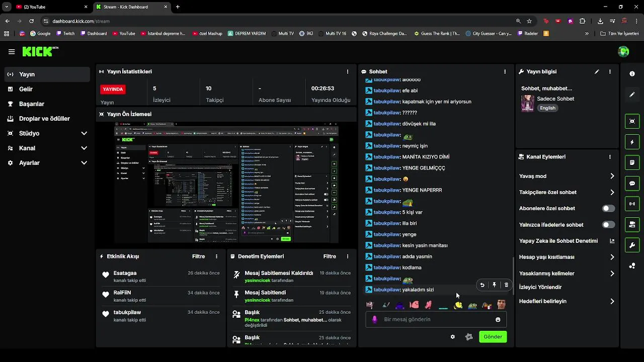
Task: Open Yapay Zeka ile Sohbet Denetimi link
Action: tap(567, 241)
